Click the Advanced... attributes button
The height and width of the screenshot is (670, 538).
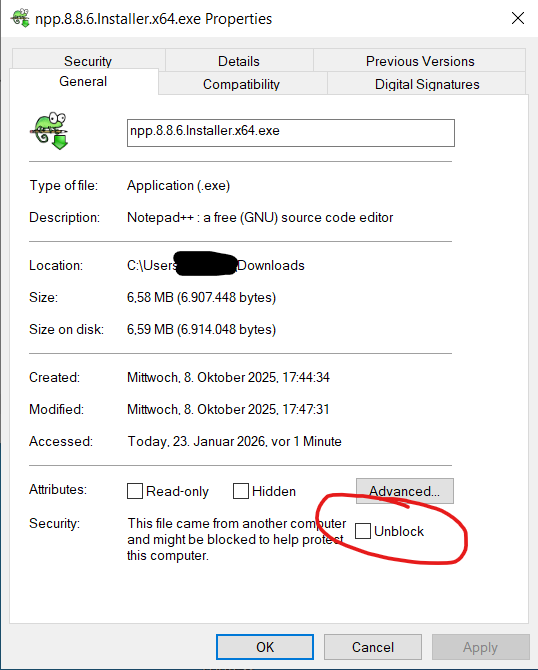[405, 491]
